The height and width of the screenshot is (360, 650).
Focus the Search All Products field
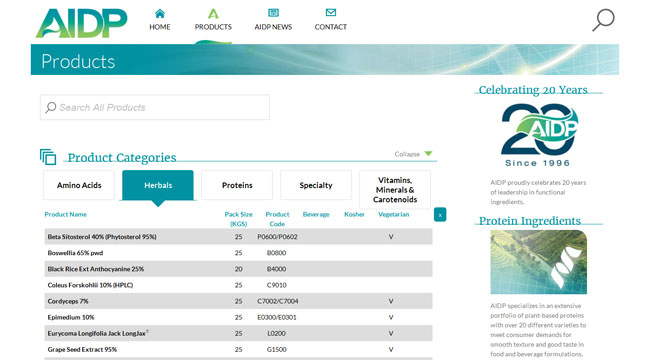pyautogui.click(x=155, y=107)
